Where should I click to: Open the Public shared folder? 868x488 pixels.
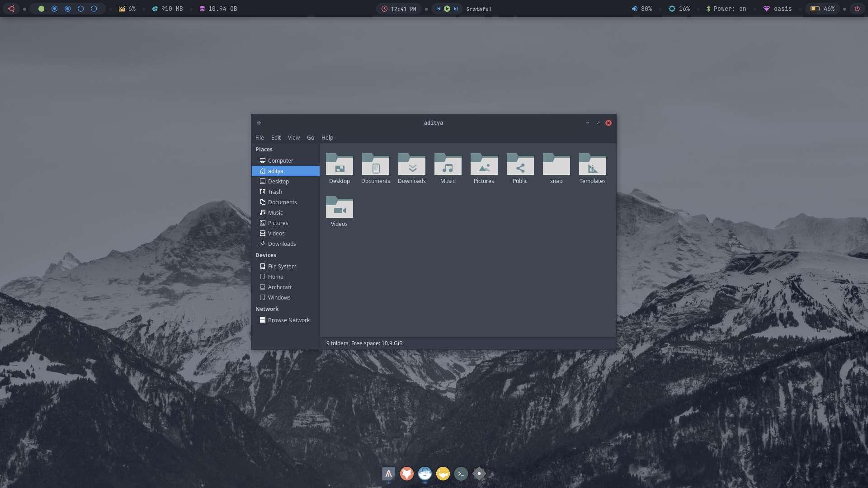tap(520, 165)
